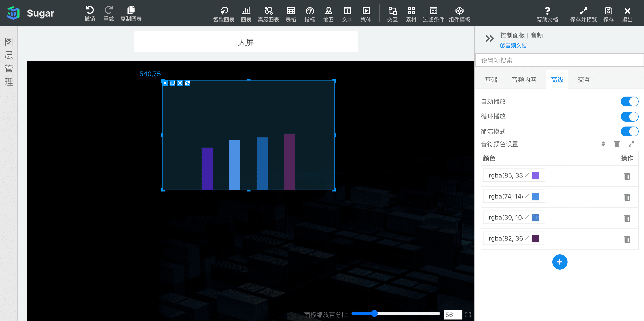
Task: Click the component refresh icon
Action: pyautogui.click(x=187, y=83)
